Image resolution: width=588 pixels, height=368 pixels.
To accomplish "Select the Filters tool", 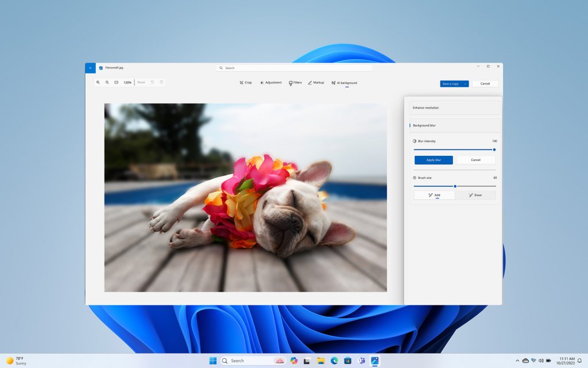I will coord(295,82).
